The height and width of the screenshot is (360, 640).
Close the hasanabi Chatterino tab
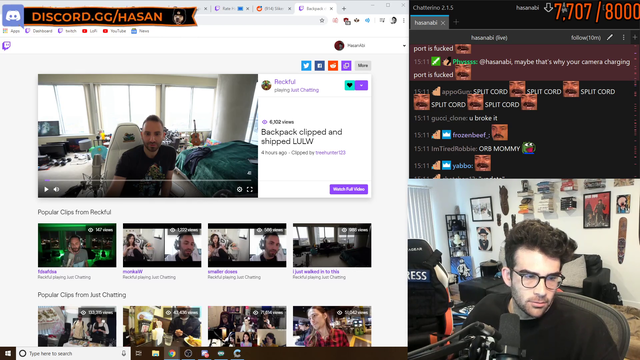(x=443, y=23)
